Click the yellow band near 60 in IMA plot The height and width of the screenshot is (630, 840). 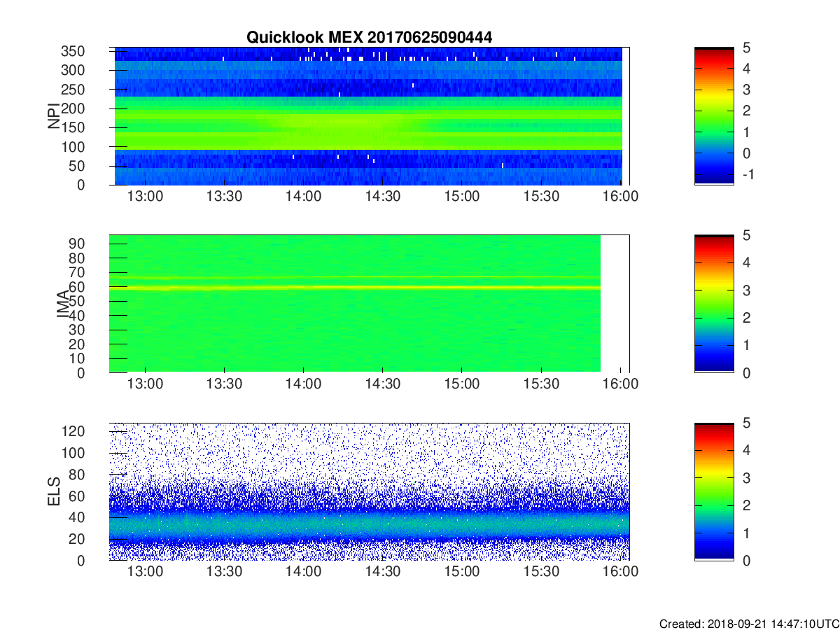(355, 287)
